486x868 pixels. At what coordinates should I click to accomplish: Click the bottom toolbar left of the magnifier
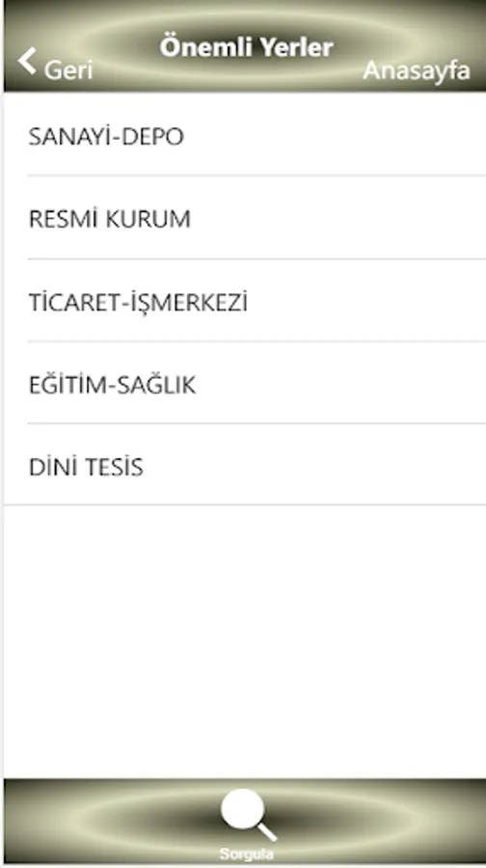point(111,821)
